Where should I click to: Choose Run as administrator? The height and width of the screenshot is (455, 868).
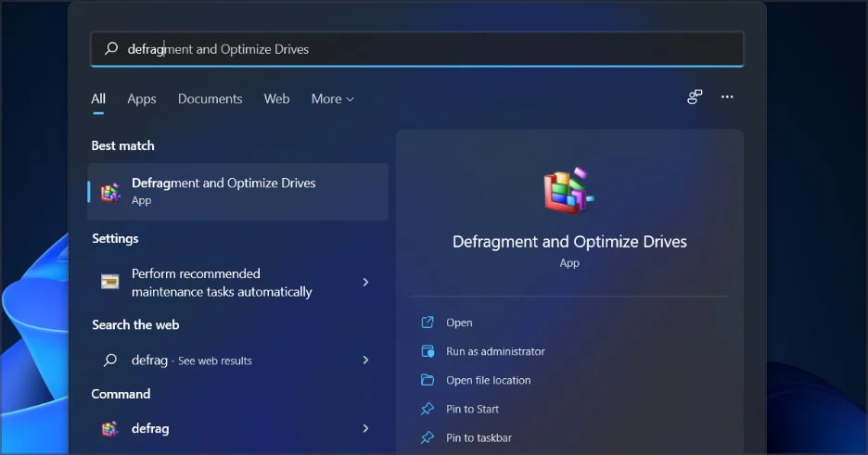point(495,351)
